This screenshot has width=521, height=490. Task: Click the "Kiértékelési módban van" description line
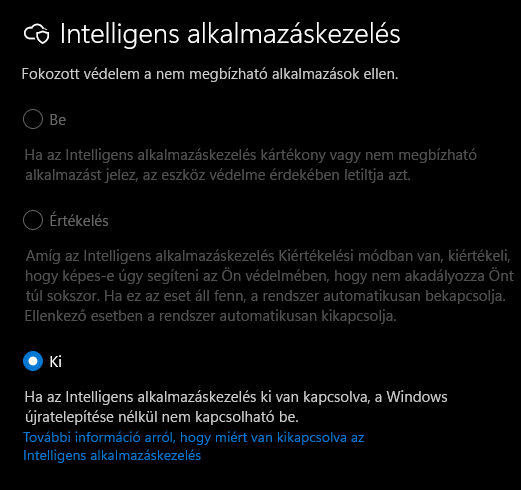pyautogui.click(x=268, y=256)
